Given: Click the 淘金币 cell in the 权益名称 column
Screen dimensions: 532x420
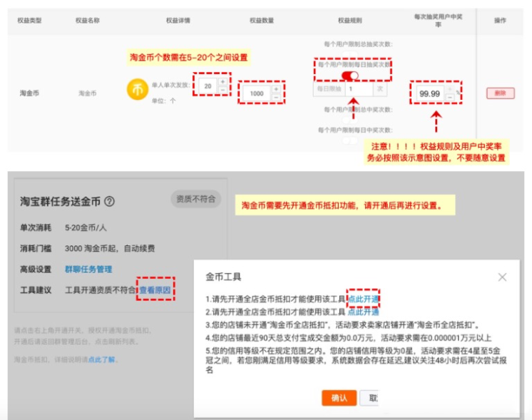Looking at the screenshot, I should [x=88, y=93].
